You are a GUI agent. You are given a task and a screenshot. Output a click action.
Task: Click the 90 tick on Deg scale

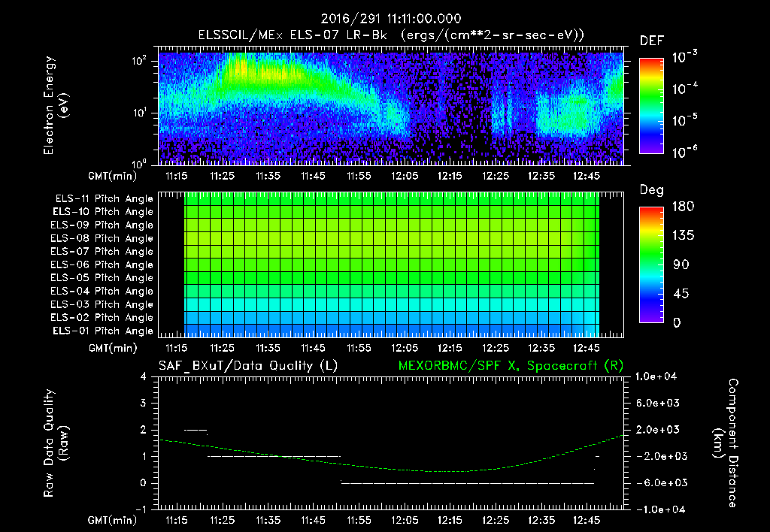pyautogui.click(x=681, y=265)
